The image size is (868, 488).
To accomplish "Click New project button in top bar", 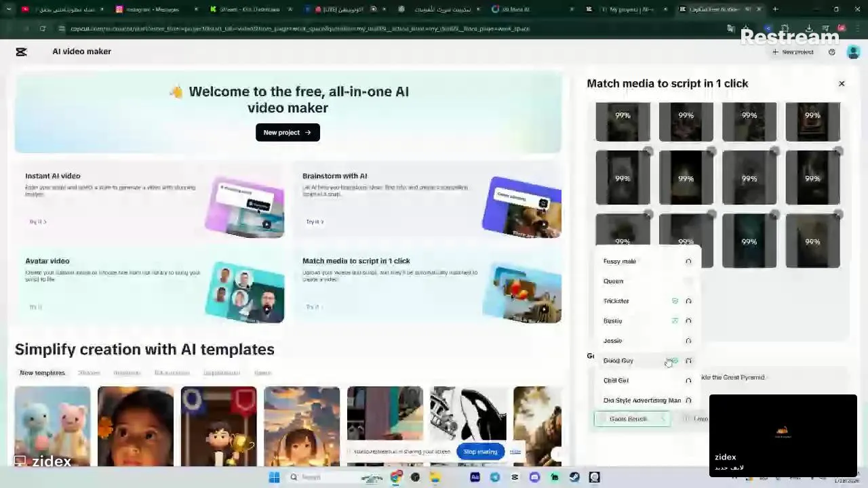I will click(x=793, y=52).
